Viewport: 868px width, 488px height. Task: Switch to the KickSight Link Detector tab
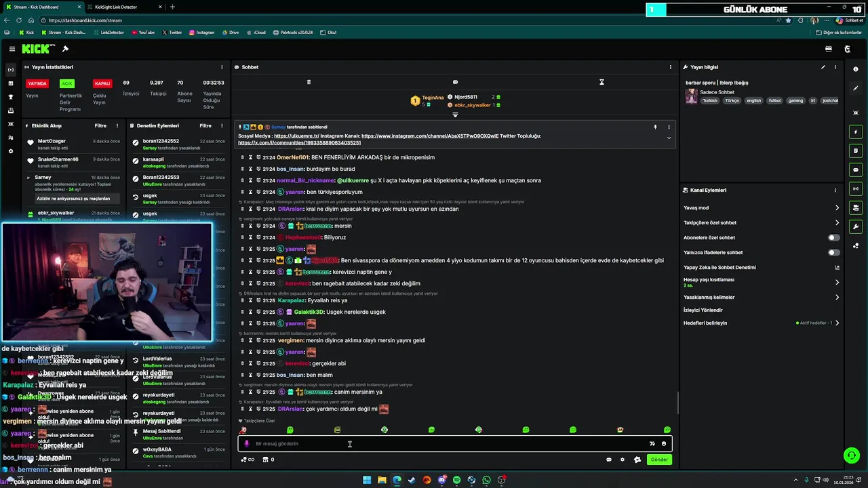121,7
